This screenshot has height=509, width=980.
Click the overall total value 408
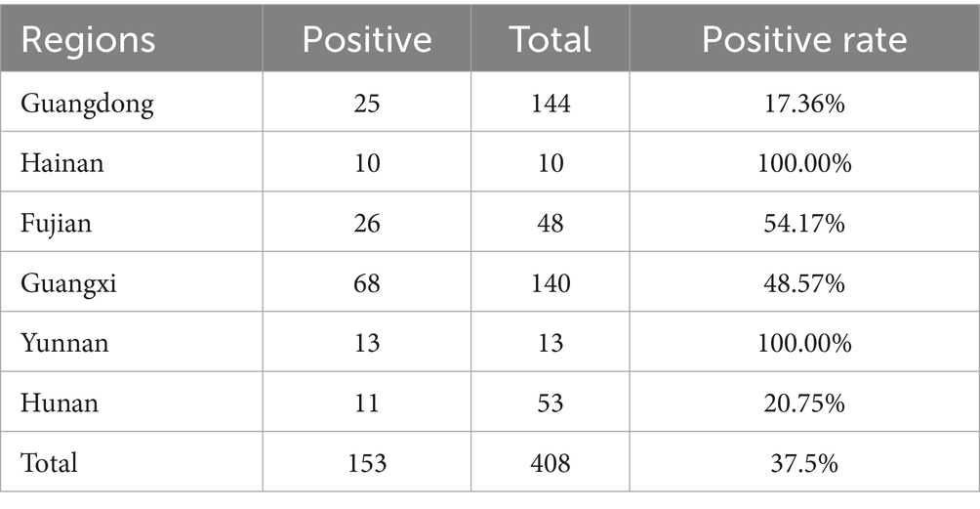(x=550, y=462)
